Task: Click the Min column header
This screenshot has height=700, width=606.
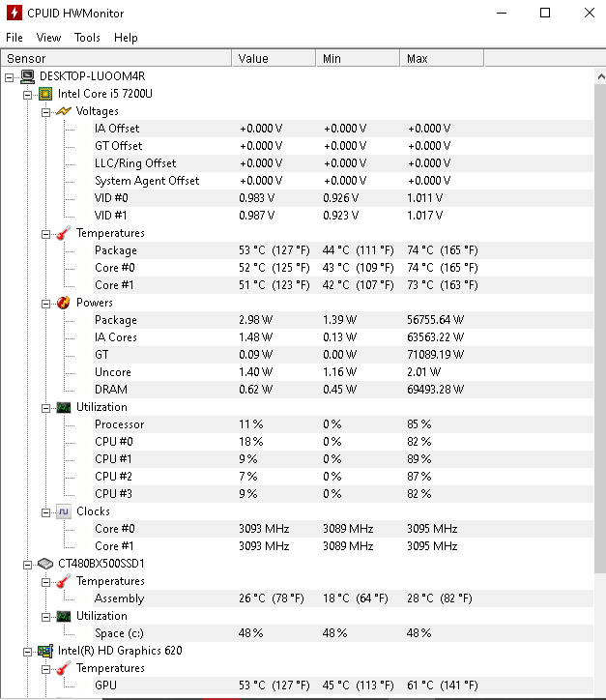Action: coord(358,58)
